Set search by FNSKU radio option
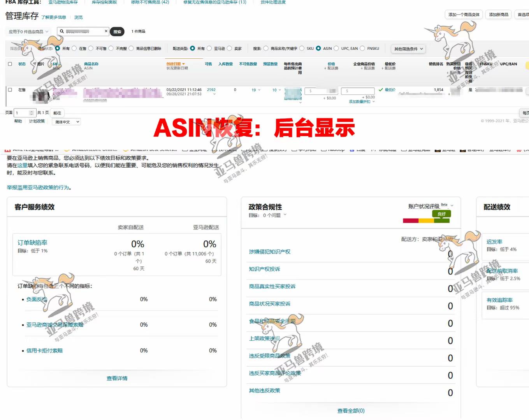 [x=362, y=49]
